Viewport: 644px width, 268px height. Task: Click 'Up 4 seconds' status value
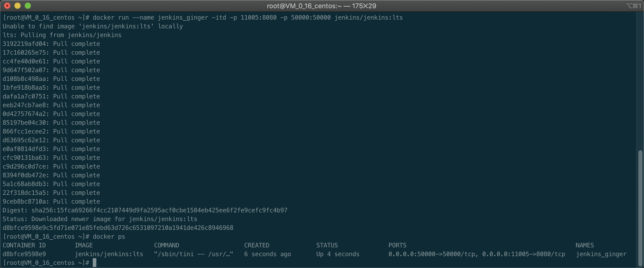337,254
